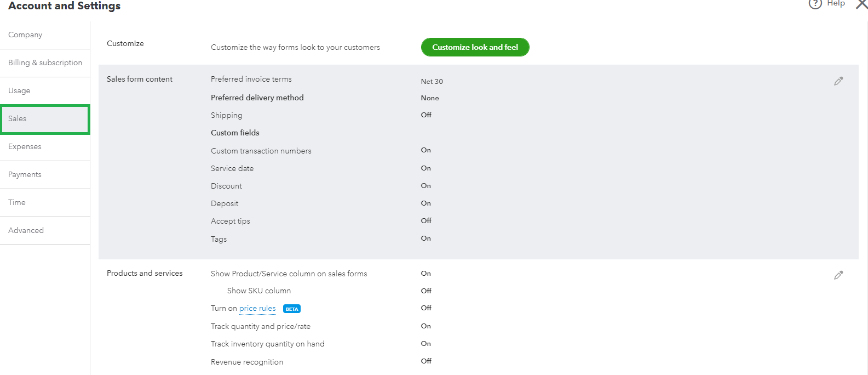Click the BETA badge beside price rules
This screenshot has width=868, height=375.
pos(291,309)
